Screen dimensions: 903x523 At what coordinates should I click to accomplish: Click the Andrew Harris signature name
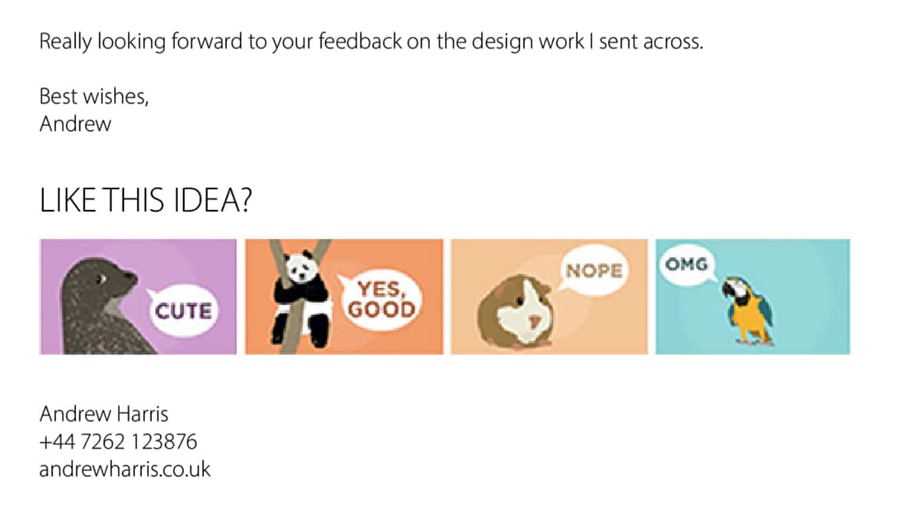pos(104,414)
